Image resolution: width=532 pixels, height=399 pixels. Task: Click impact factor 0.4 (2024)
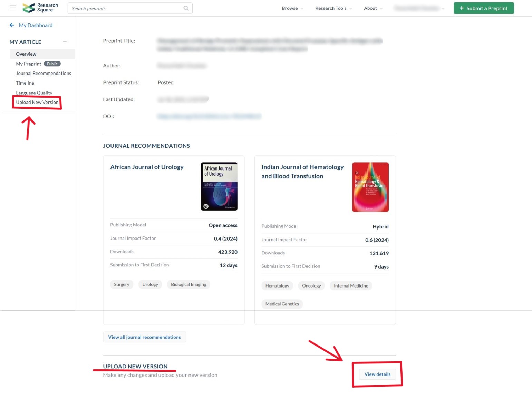(x=226, y=239)
